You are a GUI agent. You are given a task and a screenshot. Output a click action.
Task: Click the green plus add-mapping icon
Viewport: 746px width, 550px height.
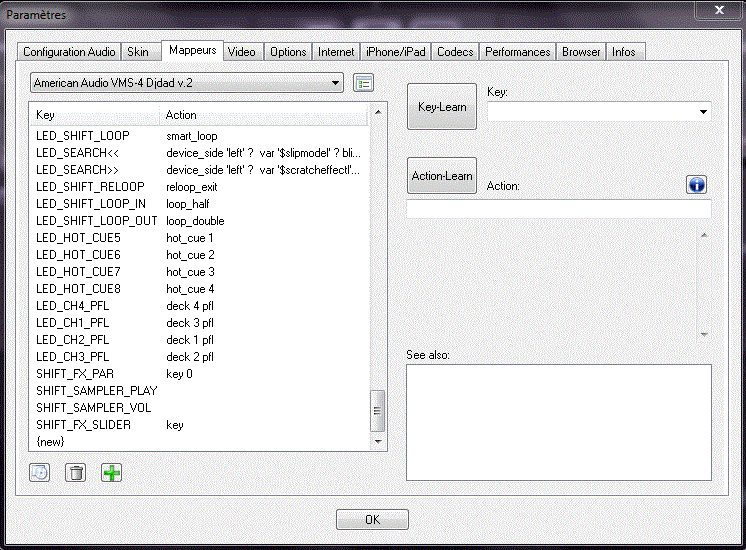[111, 472]
